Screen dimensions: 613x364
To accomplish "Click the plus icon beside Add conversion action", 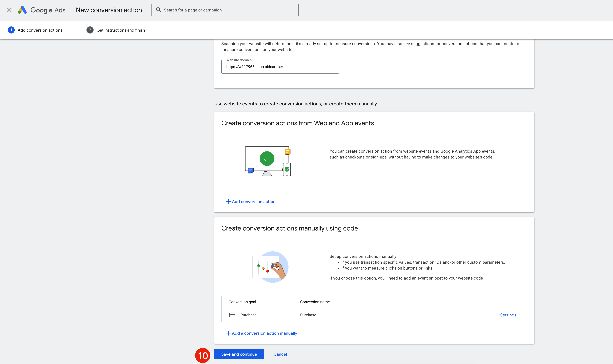I will tap(228, 202).
